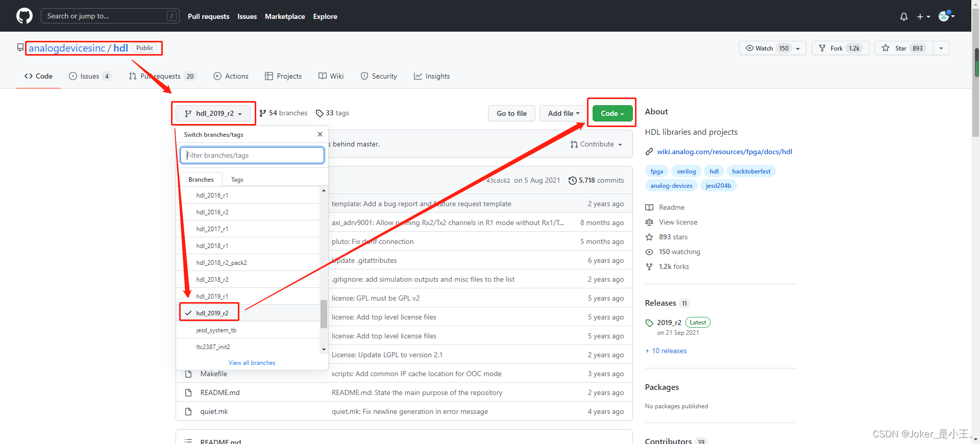
Task: Choose branch hdl_2018_r2_pack2
Action: [x=248, y=263]
